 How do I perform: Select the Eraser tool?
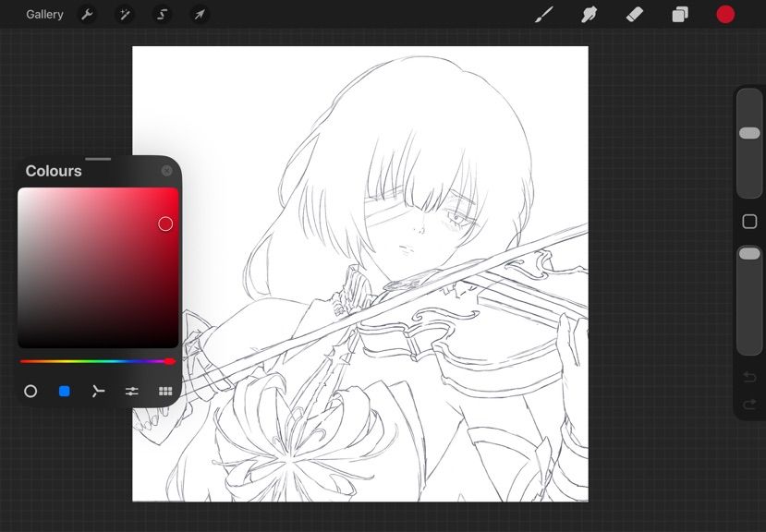point(635,15)
